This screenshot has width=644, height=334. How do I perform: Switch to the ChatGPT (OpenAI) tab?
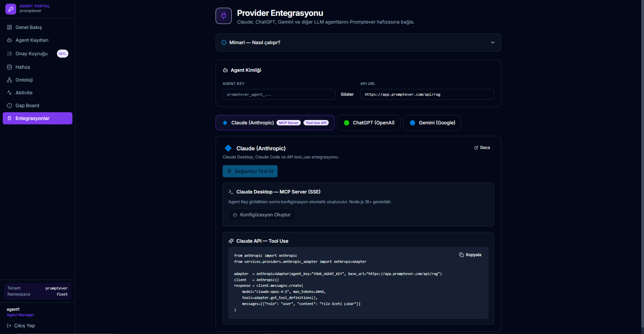pyautogui.click(x=368, y=123)
